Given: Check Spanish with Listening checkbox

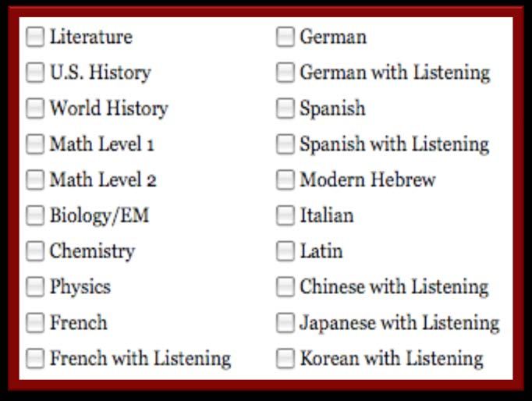Looking at the screenshot, I should pyautogui.click(x=286, y=144).
